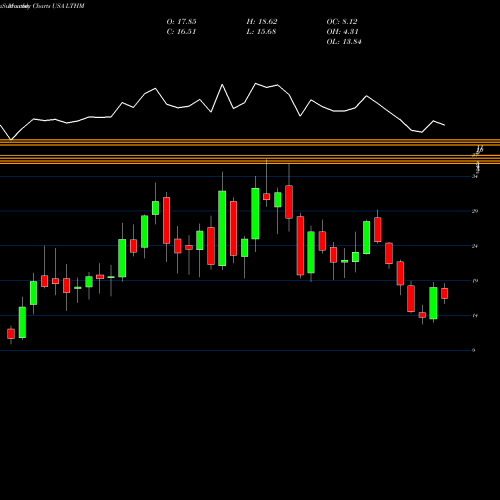Click the first red candlestick at far left
The height and width of the screenshot is (500, 500).
[x=11, y=334]
